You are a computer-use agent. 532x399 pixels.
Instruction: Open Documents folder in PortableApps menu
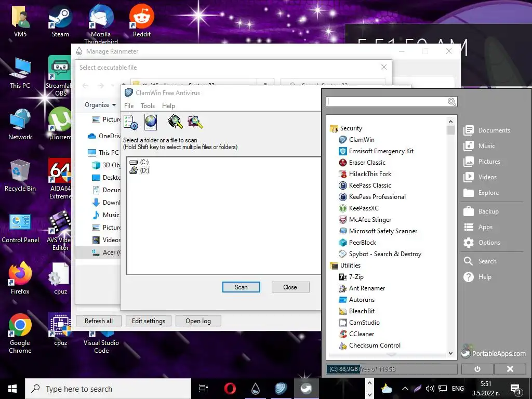click(x=487, y=130)
